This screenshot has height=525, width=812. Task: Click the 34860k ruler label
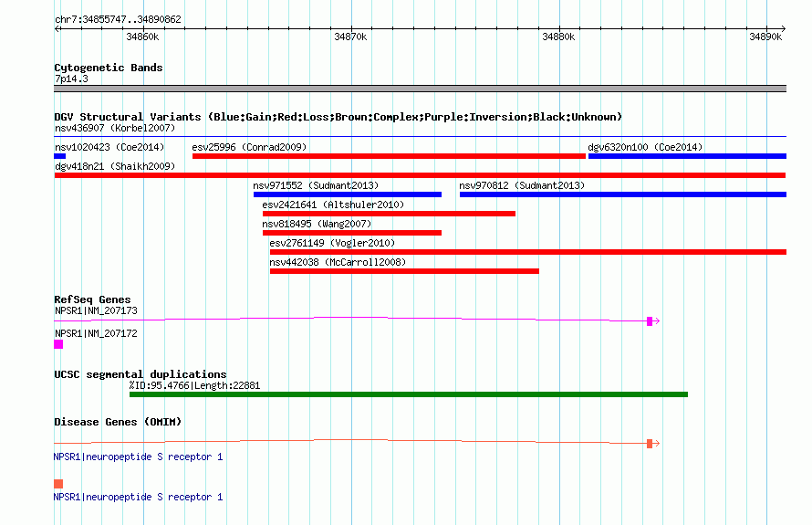(x=142, y=37)
